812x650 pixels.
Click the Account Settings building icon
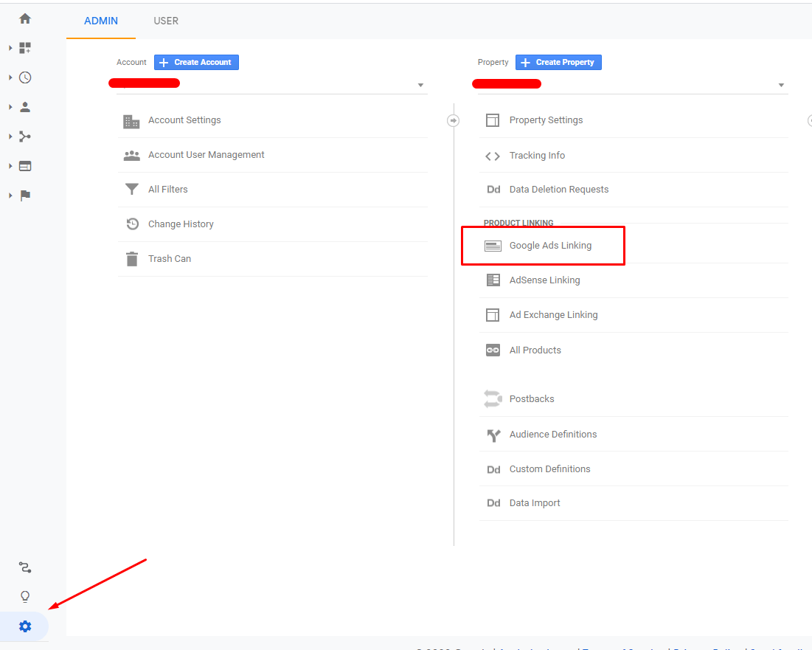[131, 121]
